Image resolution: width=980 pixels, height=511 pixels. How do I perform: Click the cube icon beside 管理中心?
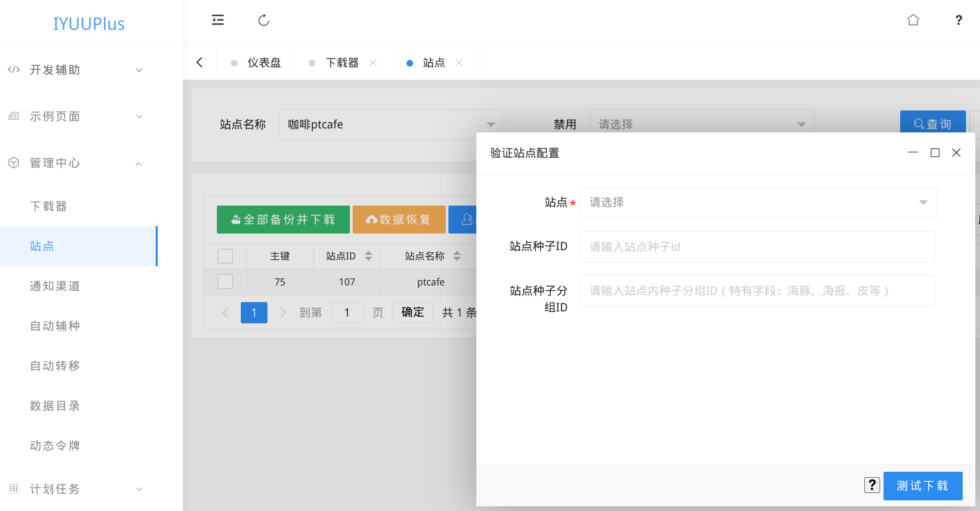click(x=13, y=163)
